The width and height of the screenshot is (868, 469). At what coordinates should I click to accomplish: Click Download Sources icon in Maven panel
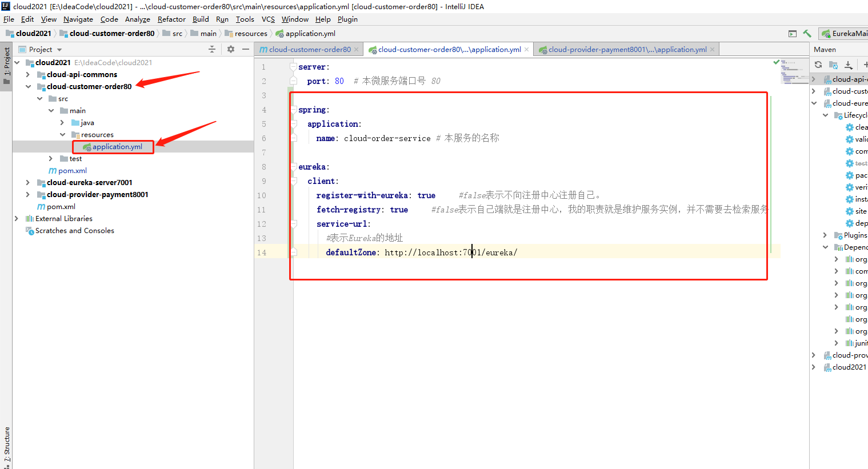click(849, 65)
